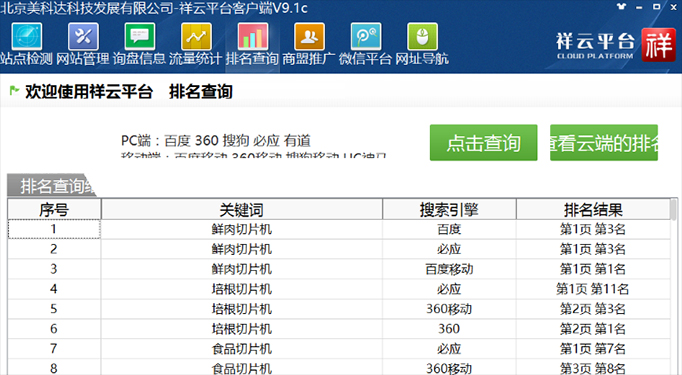Open 网址导航 mouse icon
The height and width of the screenshot is (375, 682).
click(x=422, y=37)
